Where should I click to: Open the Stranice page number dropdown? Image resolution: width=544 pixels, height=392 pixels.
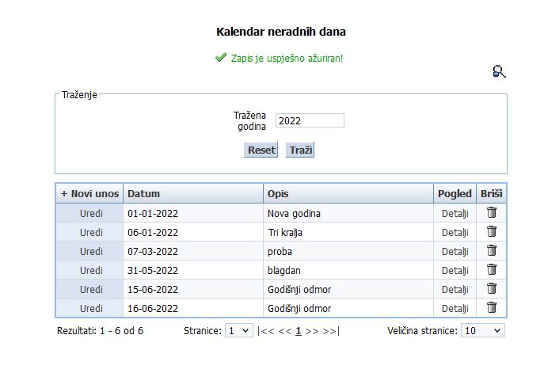click(x=238, y=330)
